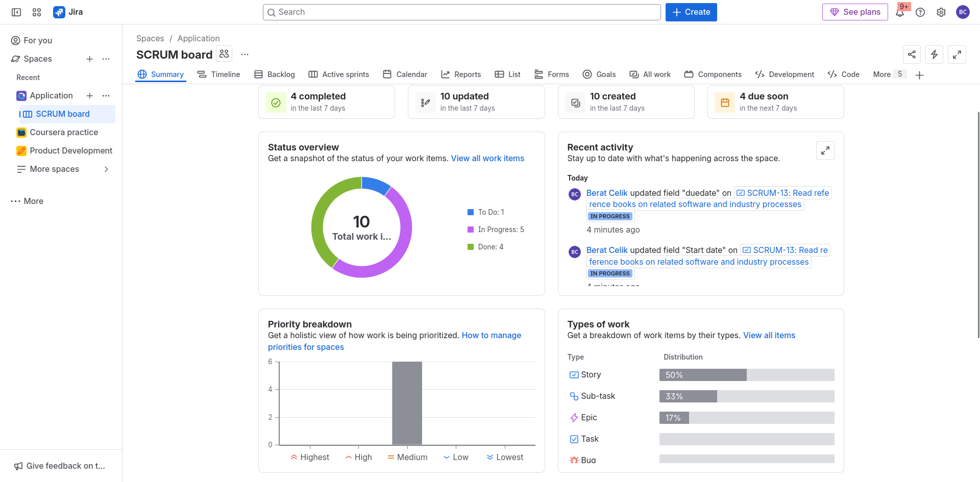Open the More tabs dropdown

pos(889,74)
